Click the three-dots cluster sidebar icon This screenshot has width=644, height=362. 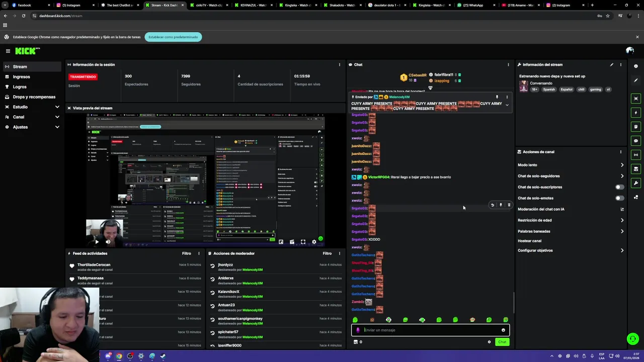(x=636, y=197)
